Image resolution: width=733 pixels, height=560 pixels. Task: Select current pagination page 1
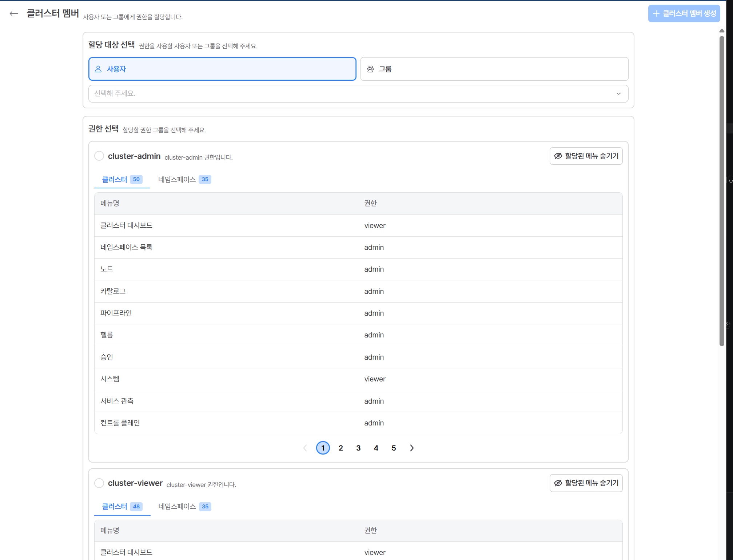tap(323, 448)
